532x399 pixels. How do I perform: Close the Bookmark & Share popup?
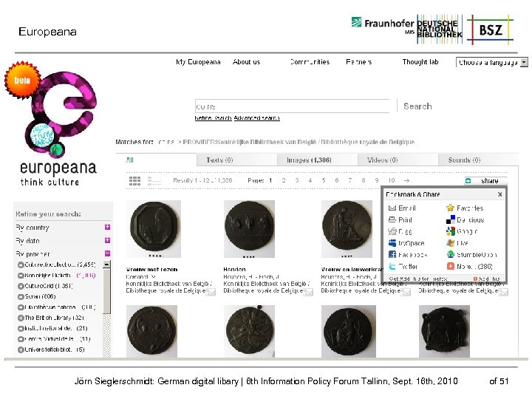(x=499, y=194)
